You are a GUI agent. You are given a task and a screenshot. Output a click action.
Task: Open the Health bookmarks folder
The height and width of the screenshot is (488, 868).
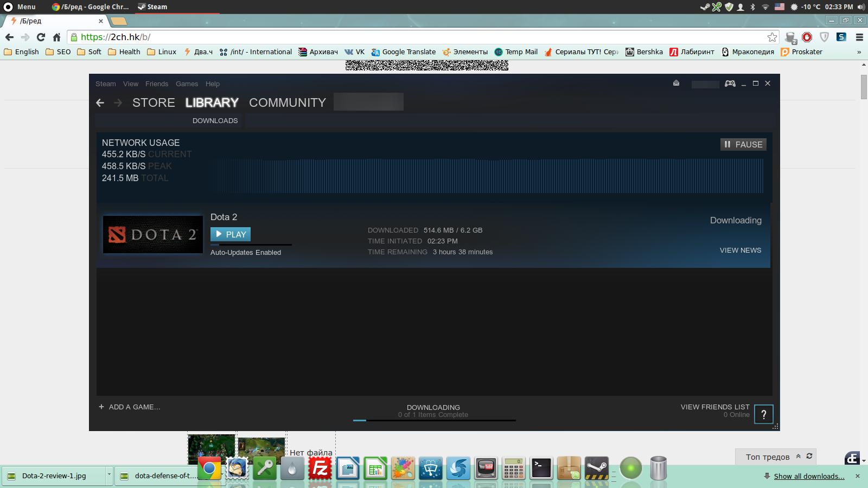click(124, 52)
